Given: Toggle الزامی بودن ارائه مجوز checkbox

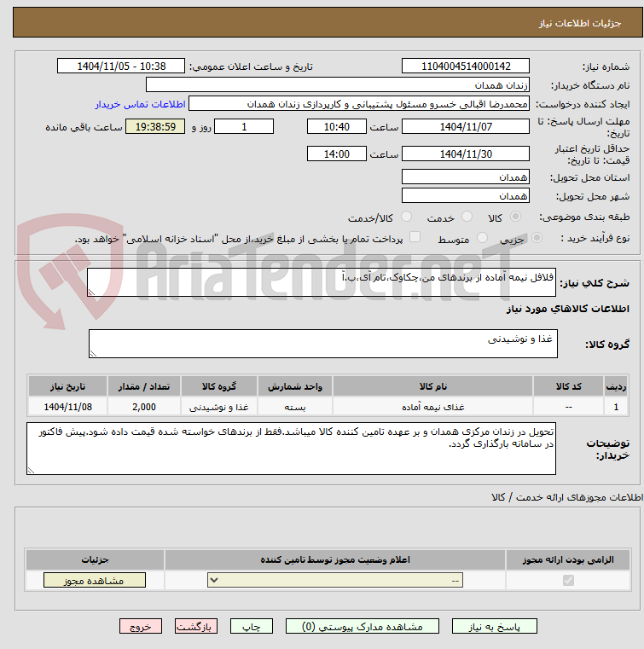Looking at the screenshot, I should click(568, 580).
